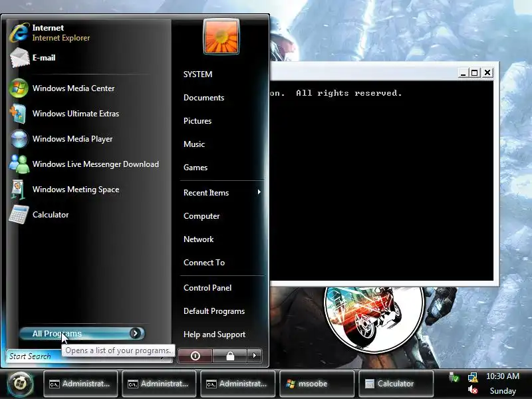This screenshot has width=532, height=399.
Task: Start Windows Media Player icon
Action: (19, 139)
